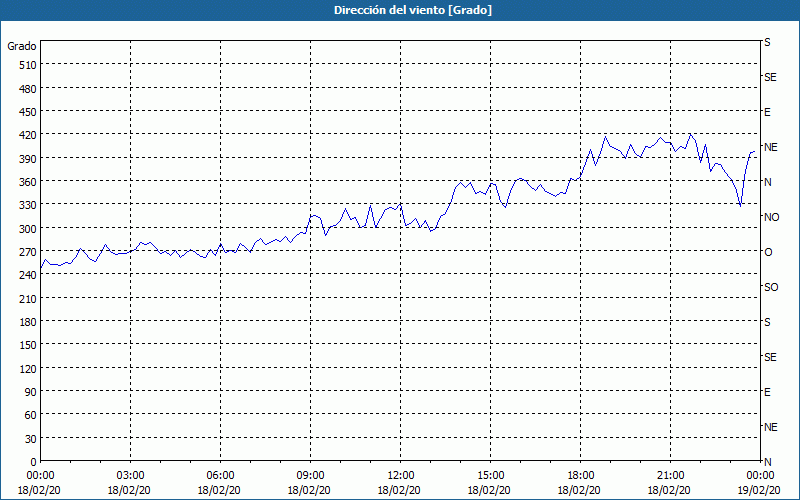
Task: Select the 09:00 time axis label
Action: point(311,476)
